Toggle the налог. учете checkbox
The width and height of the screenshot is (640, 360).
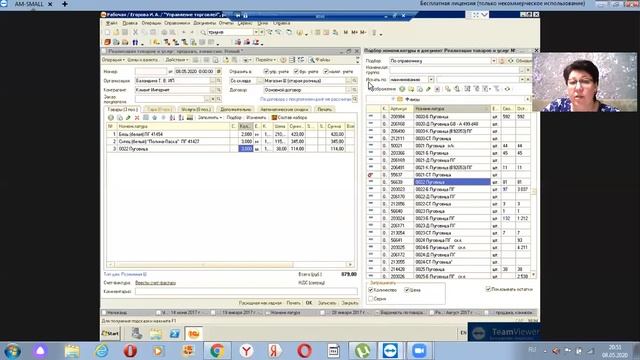pyautogui.click(x=326, y=71)
